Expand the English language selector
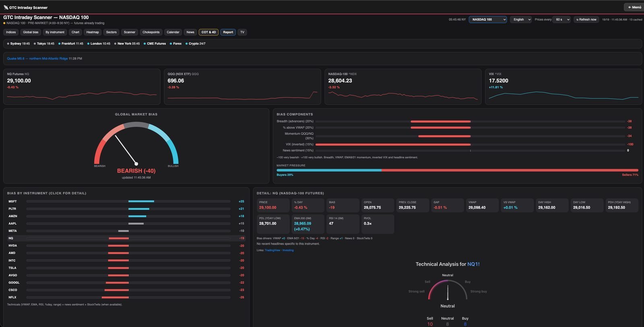The width and height of the screenshot is (644, 327). pos(521,19)
